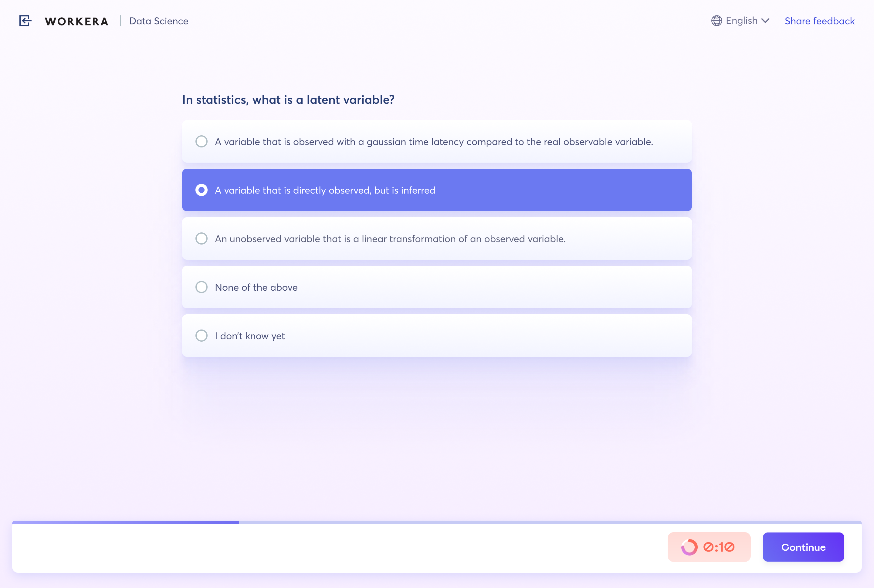874x588 pixels.
Task: Click the gaussian time latency option text
Action: pyautogui.click(x=434, y=142)
